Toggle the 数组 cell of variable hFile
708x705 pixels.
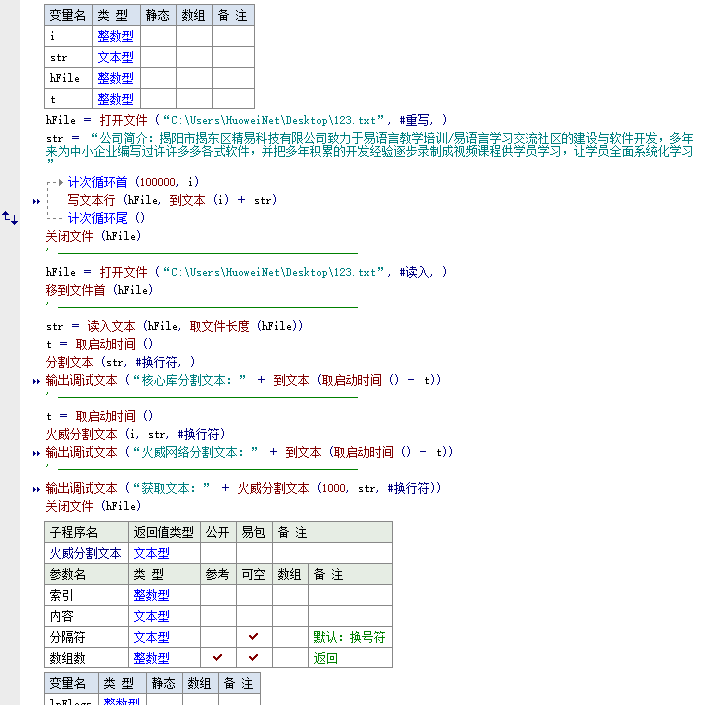coord(195,78)
